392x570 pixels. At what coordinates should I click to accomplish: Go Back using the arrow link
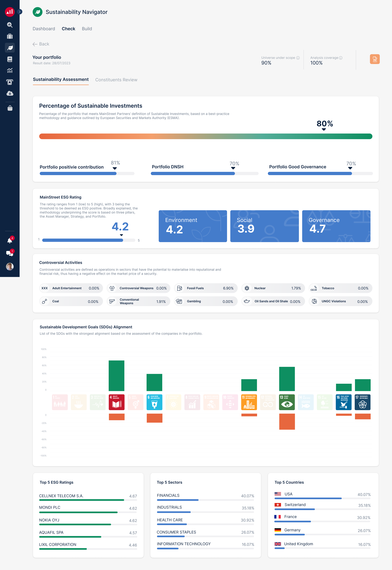(41, 44)
